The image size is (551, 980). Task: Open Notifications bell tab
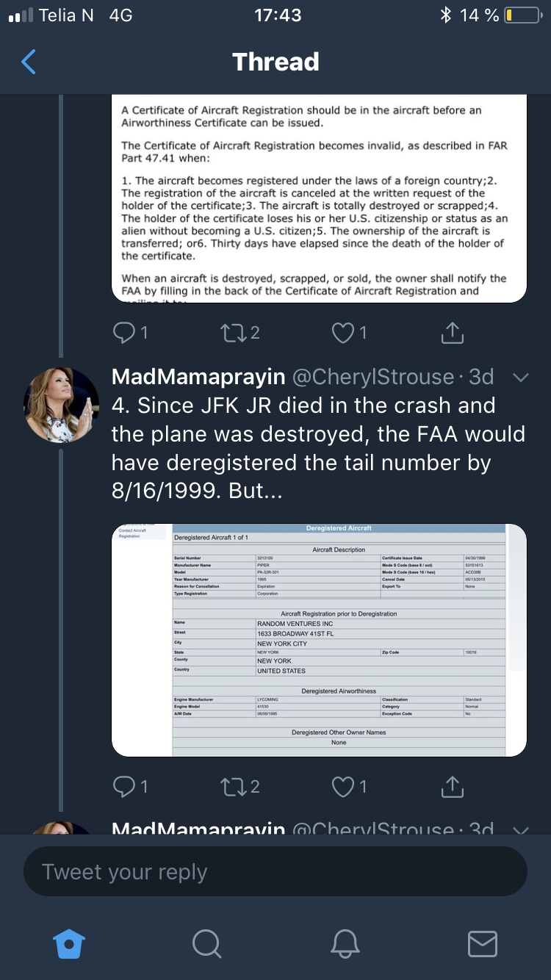coord(345,943)
